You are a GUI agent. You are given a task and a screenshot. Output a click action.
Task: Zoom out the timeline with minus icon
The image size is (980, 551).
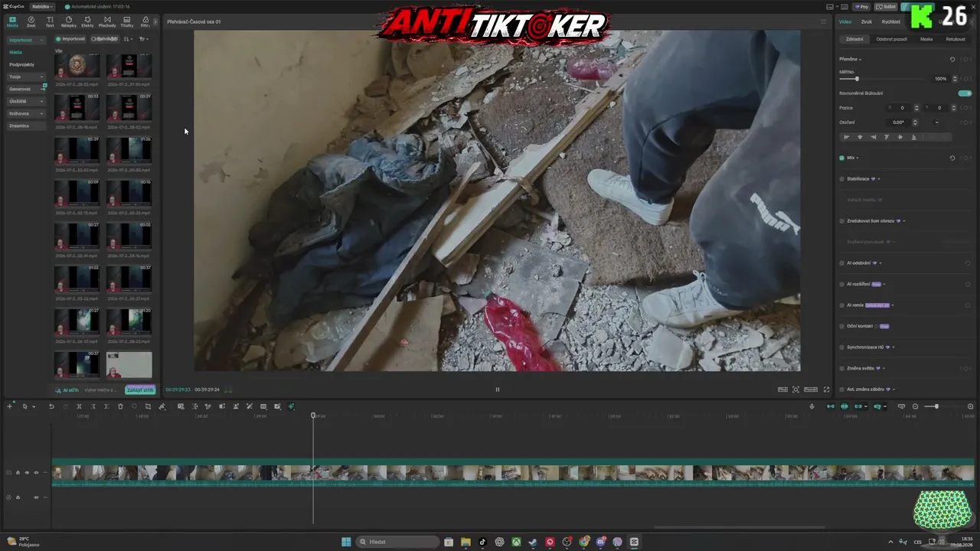916,406
